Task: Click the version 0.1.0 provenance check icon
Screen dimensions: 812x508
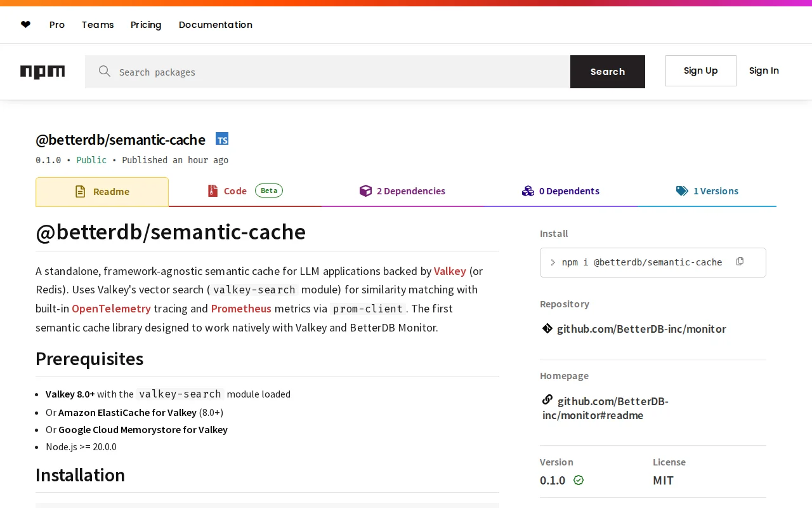Action: (x=579, y=480)
